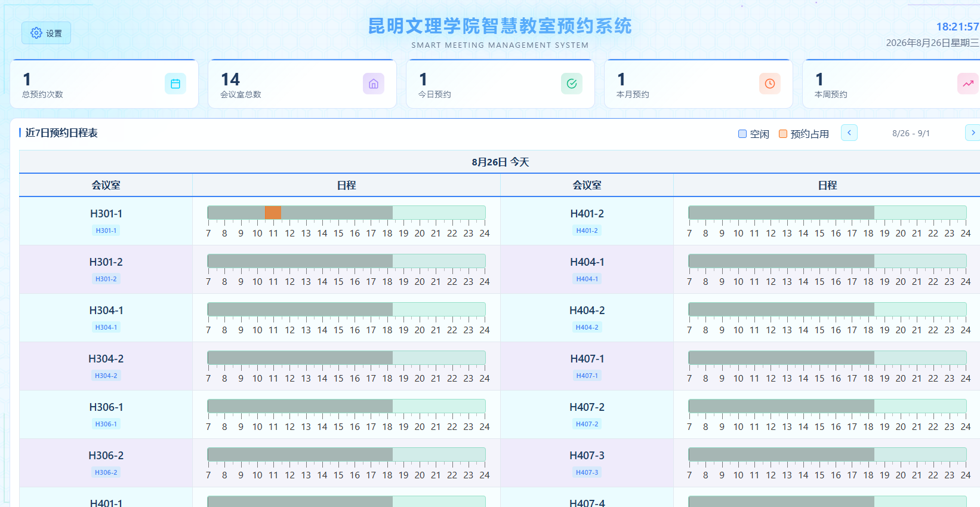Image resolution: width=980 pixels, height=507 pixels.
Task: Click the 近7日预约日程表 section title
Action: click(x=61, y=133)
